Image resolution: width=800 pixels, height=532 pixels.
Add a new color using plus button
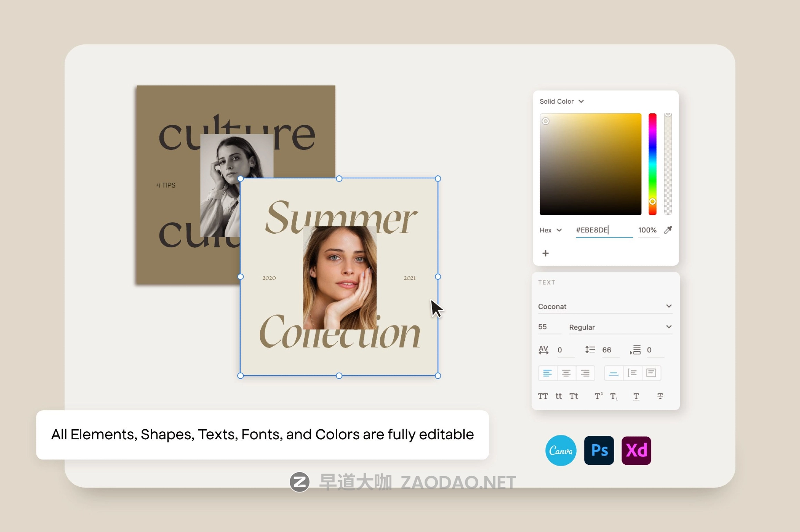tap(545, 253)
